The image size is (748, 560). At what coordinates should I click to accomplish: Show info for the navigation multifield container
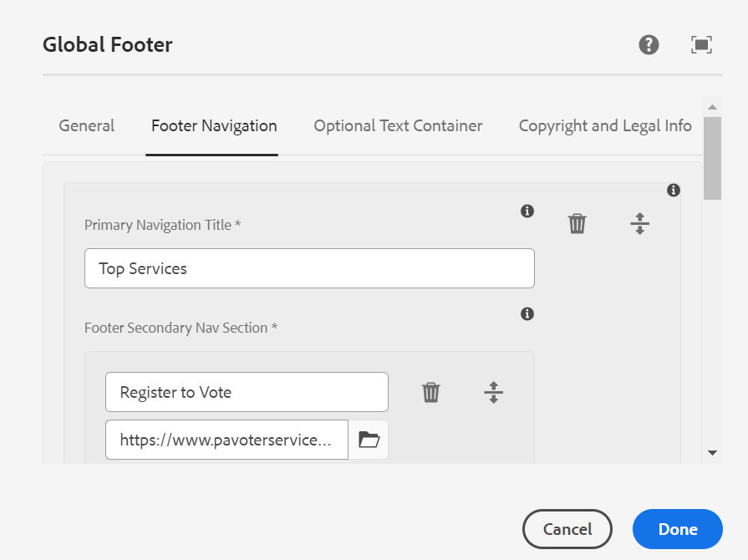(673, 191)
